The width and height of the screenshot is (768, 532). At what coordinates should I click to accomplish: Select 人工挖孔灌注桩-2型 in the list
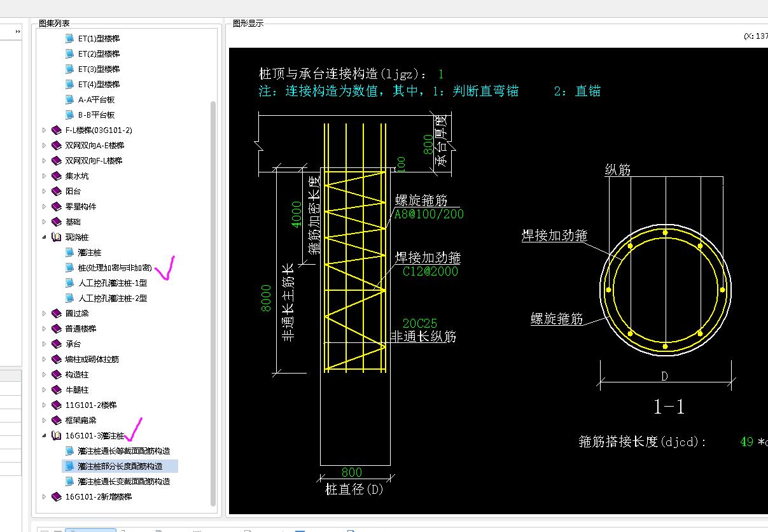113,298
